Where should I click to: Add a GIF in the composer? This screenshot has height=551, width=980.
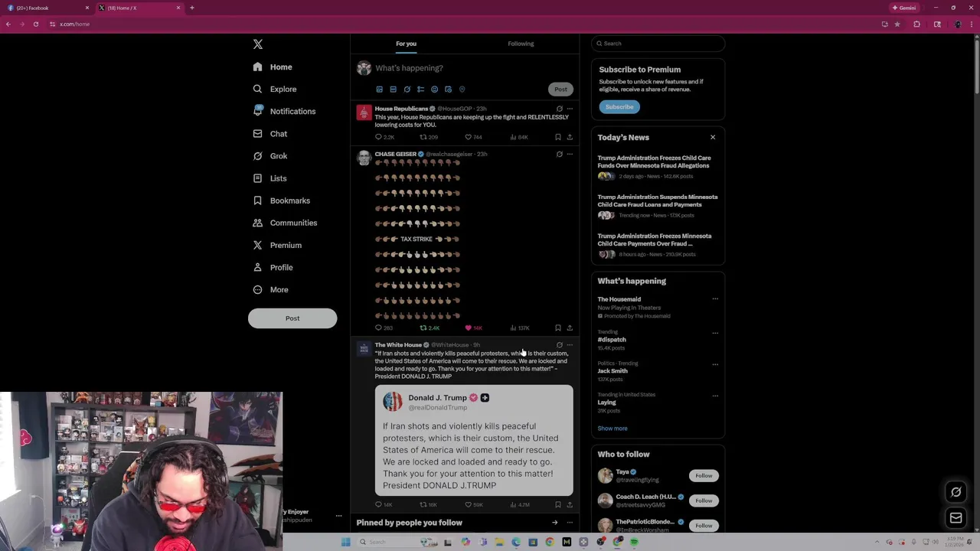(x=393, y=90)
